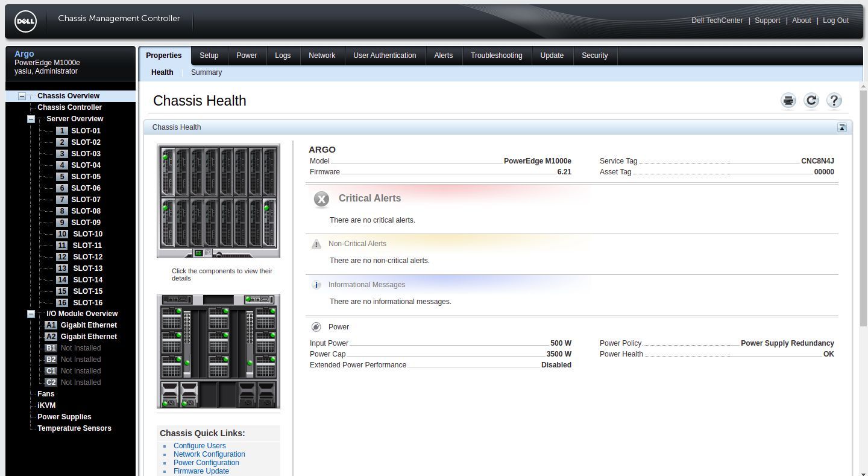This screenshot has width=868, height=476.
Task: Click the Dell logo
Action: (25, 22)
